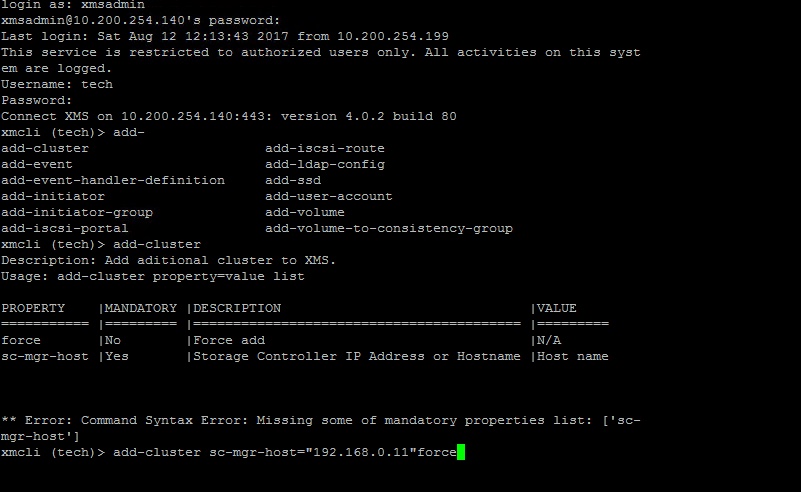Click the PROPERTY column header
801x492 pixels.
33,308
